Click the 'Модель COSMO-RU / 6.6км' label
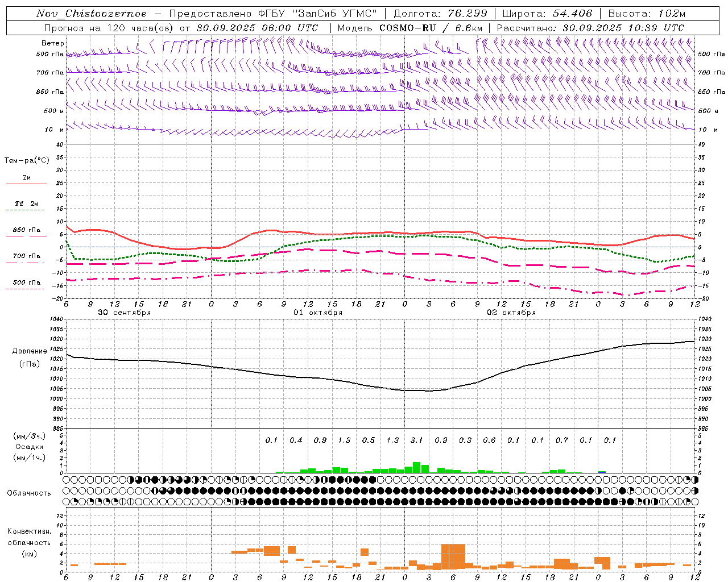The image size is (728, 582). tap(410, 28)
